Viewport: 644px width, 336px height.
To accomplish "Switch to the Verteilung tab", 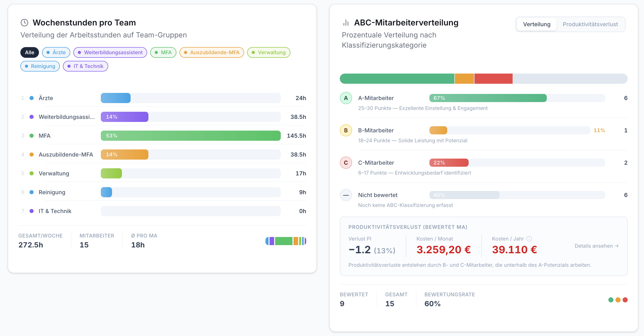I will (537, 24).
